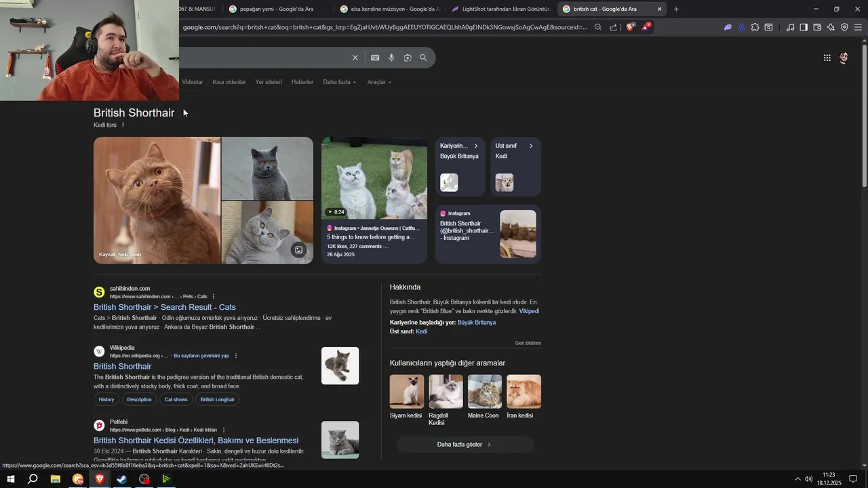This screenshot has height=488, width=868.
Task: Open the Leo AI sparkle icon
Action: 831,27
